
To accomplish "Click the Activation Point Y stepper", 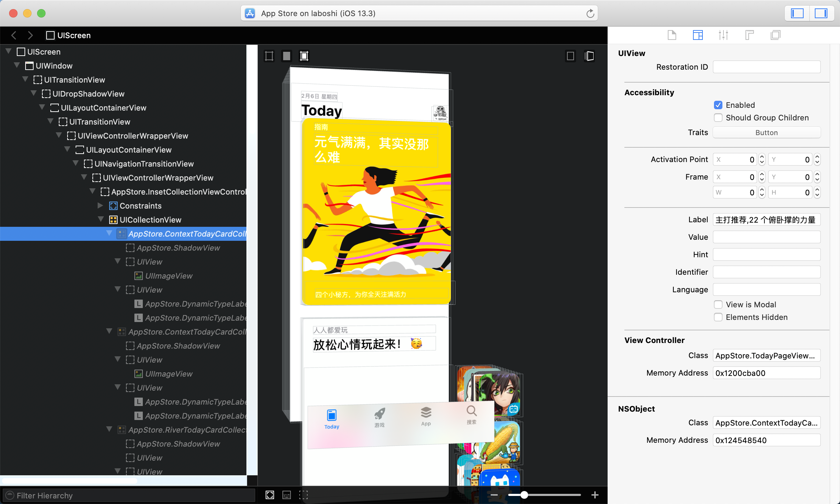I will [817, 160].
